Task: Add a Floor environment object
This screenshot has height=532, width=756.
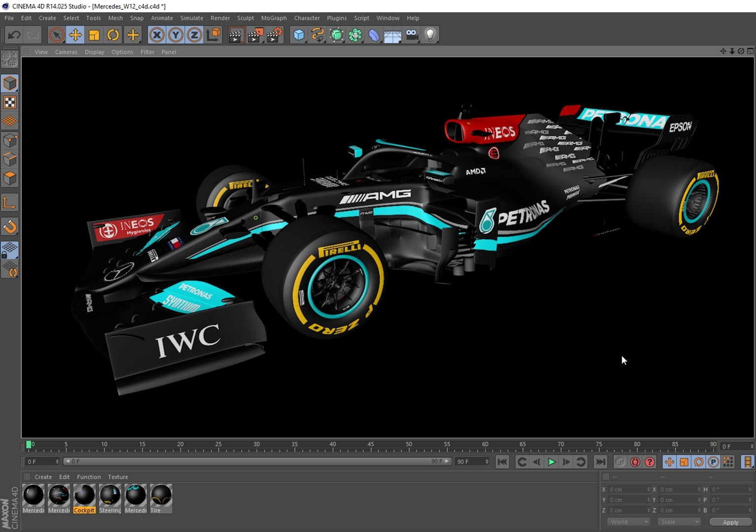Action: coord(393,35)
